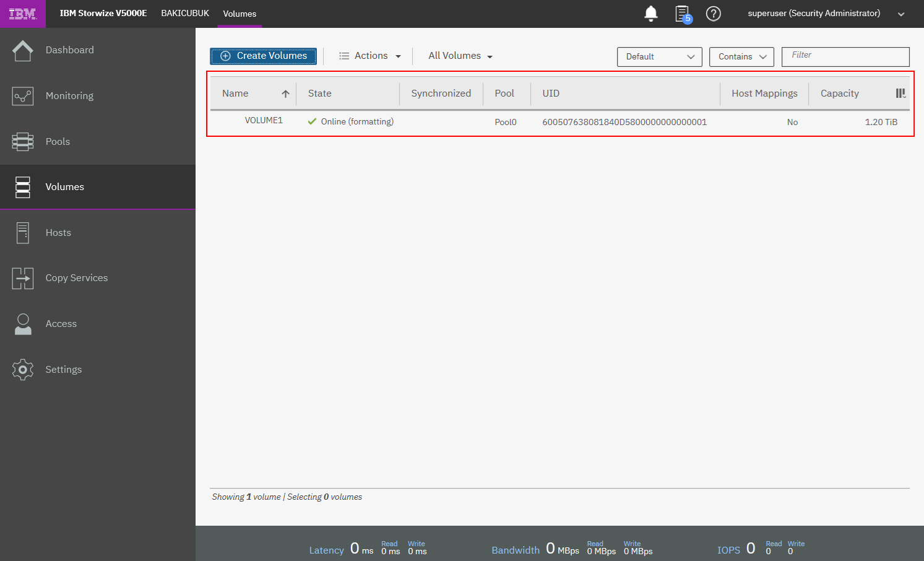The width and height of the screenshot is (924, 561).
Task: Go to Hosts in the sidebar
Action: [59, 233]
